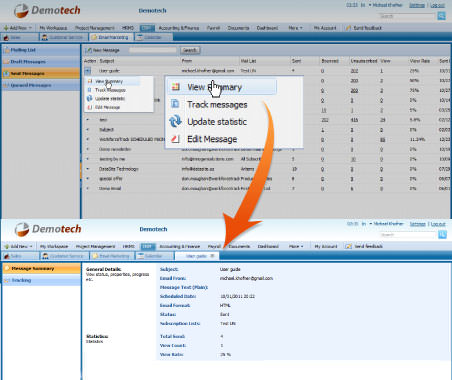Click the Send feedback icon in the upper menu bar

click(x=348, y=28)
